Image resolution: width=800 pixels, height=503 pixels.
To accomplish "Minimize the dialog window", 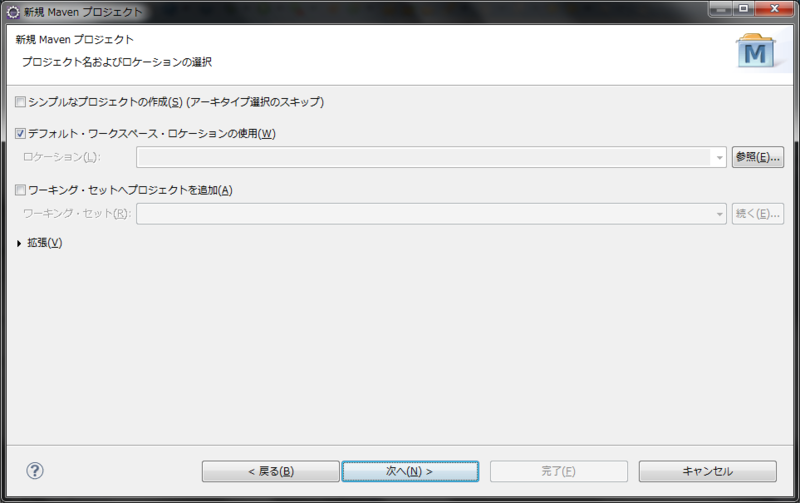I will [x=721, y=9].
